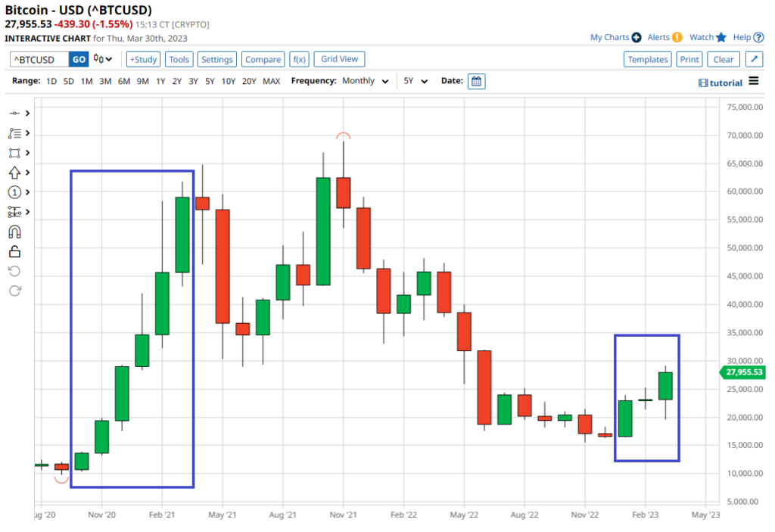
Task: Open the Monthly frequency dropdown
Action: pyautogui.click(x=366, y=81)
